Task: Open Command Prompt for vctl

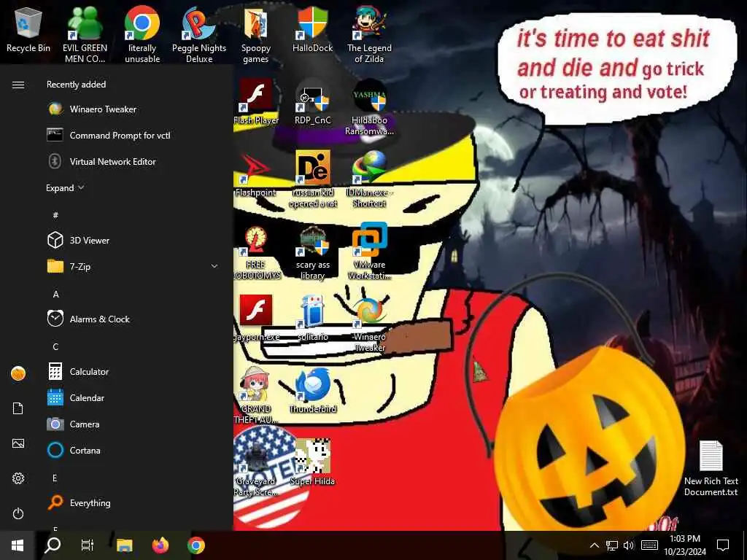Action: pos(133,135)
